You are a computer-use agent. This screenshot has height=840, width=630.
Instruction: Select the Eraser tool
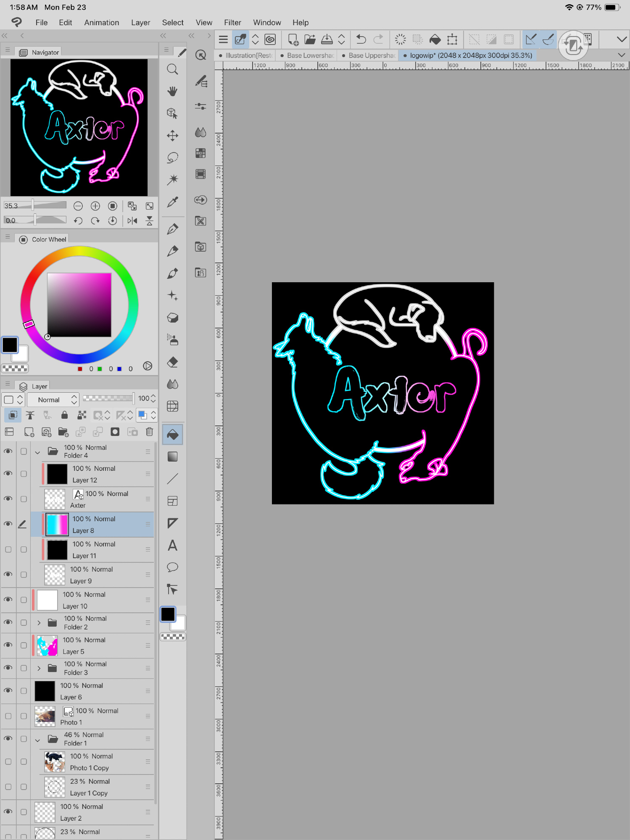coord(172,362)
